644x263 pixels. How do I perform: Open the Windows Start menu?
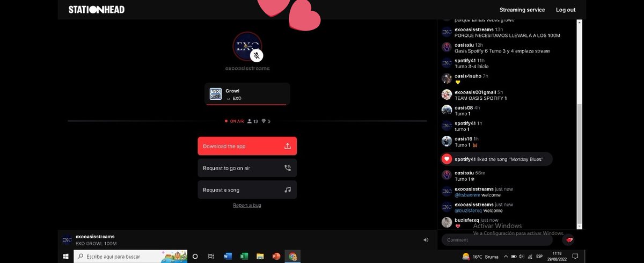[65, 257]
